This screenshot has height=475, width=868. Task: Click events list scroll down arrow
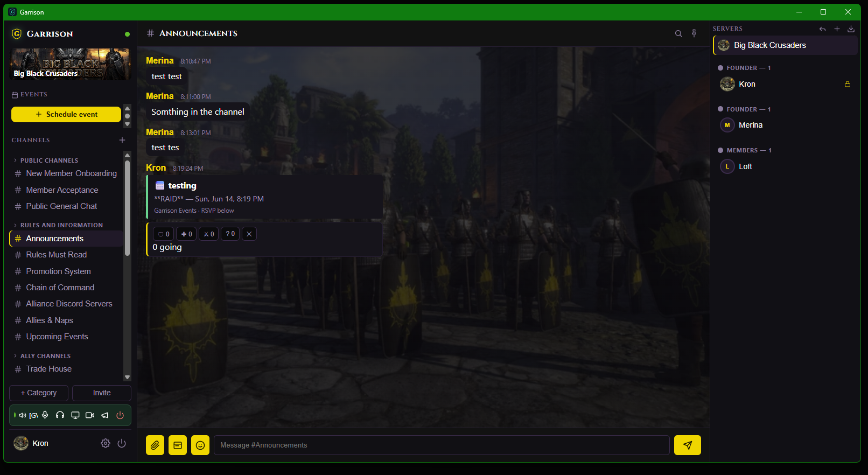click(x=128, y=124)
